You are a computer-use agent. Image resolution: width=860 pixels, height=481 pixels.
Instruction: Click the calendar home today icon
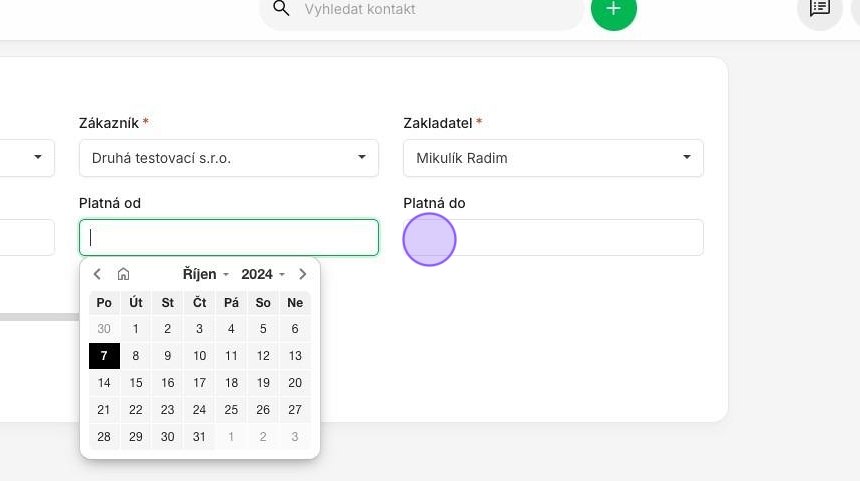click(x=123, y=274)
